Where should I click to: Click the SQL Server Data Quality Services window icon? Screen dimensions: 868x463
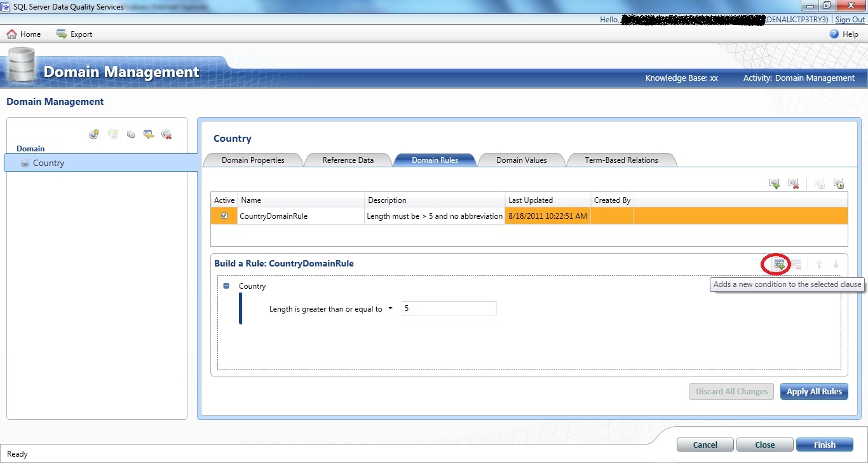click(x=6, y=6)
